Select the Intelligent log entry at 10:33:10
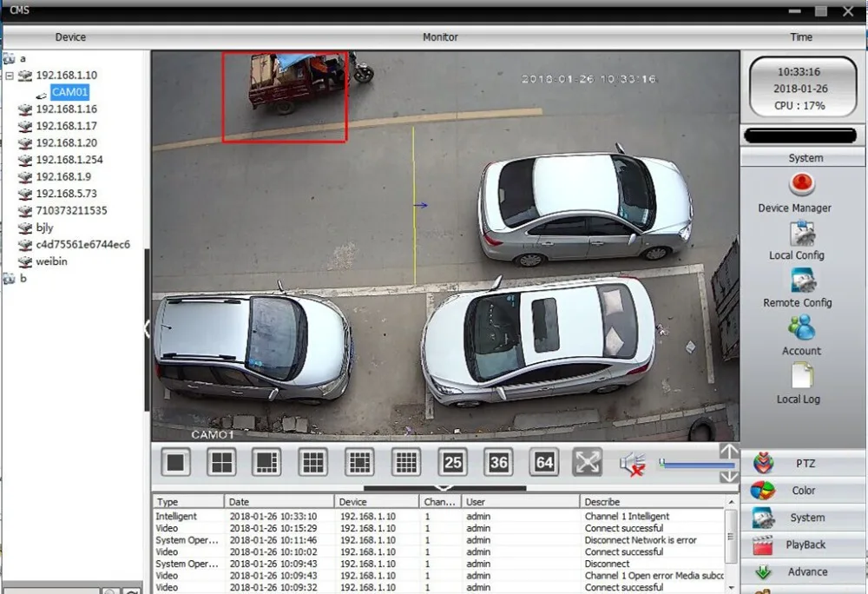 pos(438,516)
